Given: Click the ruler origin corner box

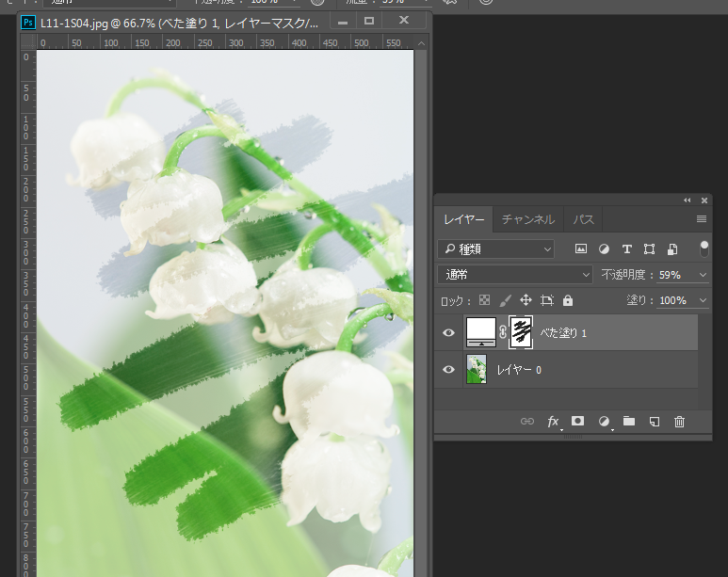Looking at the screenshot, I should coord(28,42).
